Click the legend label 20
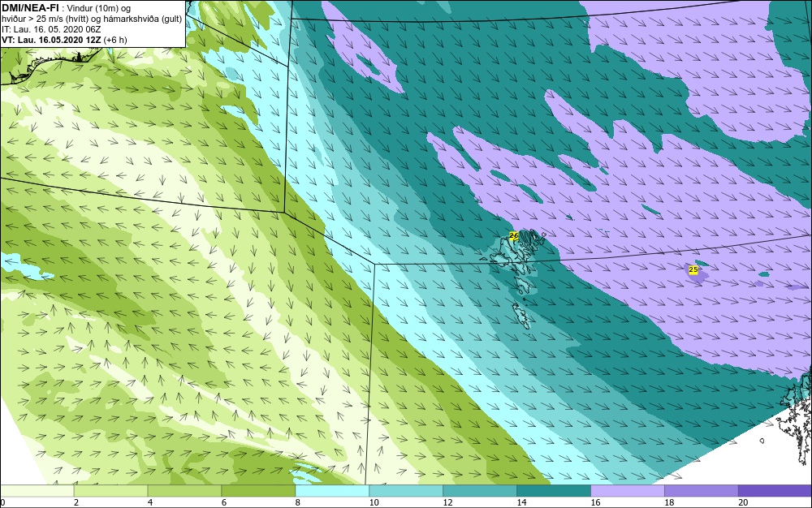 [x=743, y=502]
